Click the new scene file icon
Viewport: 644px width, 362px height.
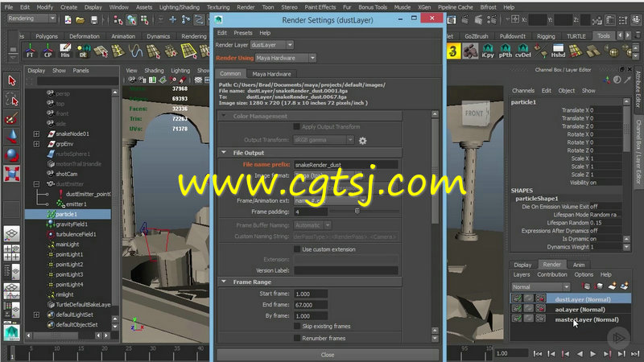[x=68, y=19]
